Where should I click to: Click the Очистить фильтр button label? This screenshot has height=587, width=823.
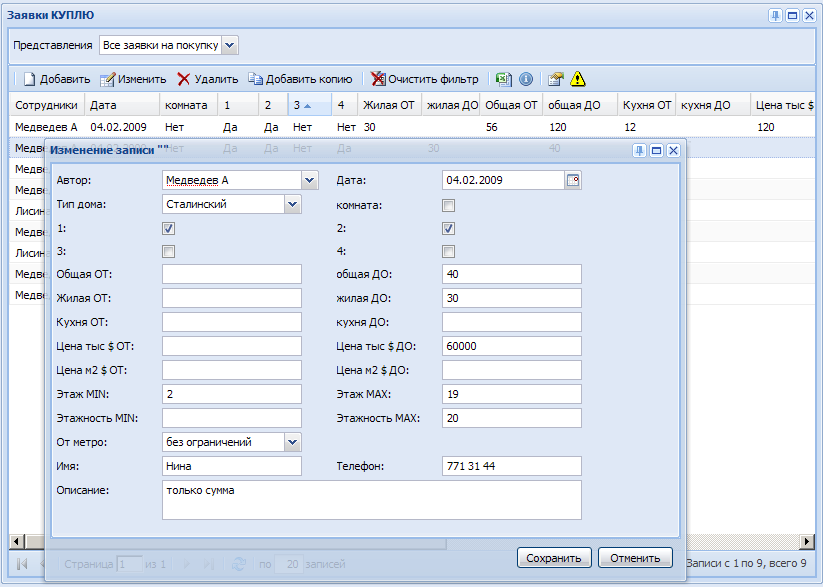pyautogui.click(x=433, y=79)
